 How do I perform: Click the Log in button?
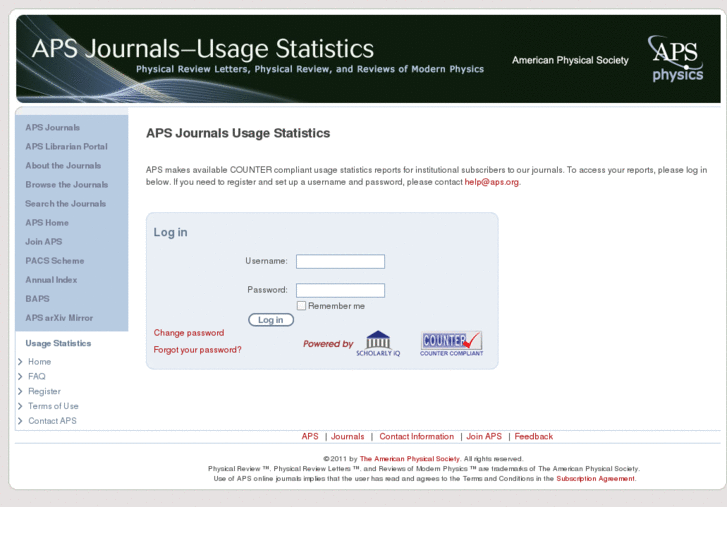[271, 320]
